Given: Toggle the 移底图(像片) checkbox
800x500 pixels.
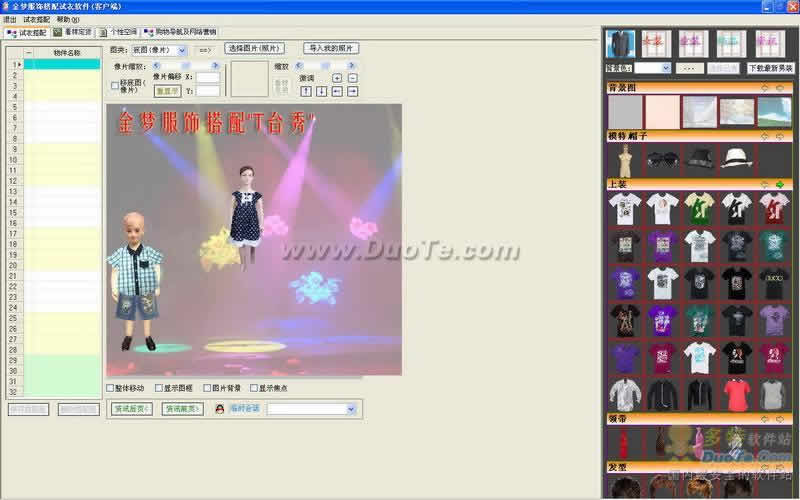Looking at the screenshot, I should [115, 86].
